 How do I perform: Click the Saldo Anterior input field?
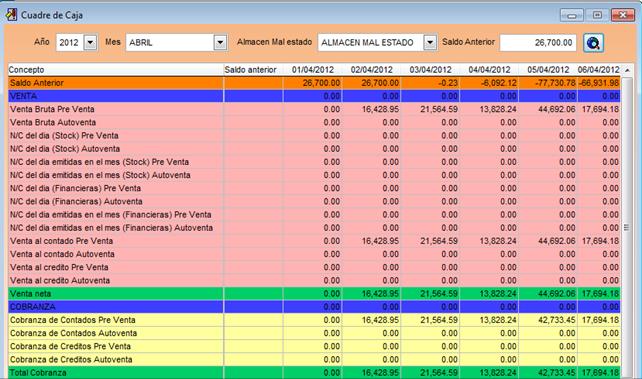click(x=538, y=43)
